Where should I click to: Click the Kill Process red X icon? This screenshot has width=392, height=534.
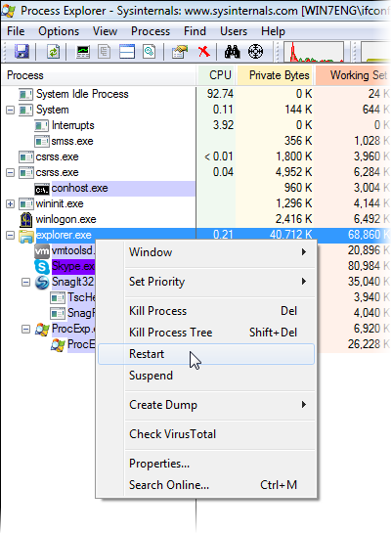(204, 52)
